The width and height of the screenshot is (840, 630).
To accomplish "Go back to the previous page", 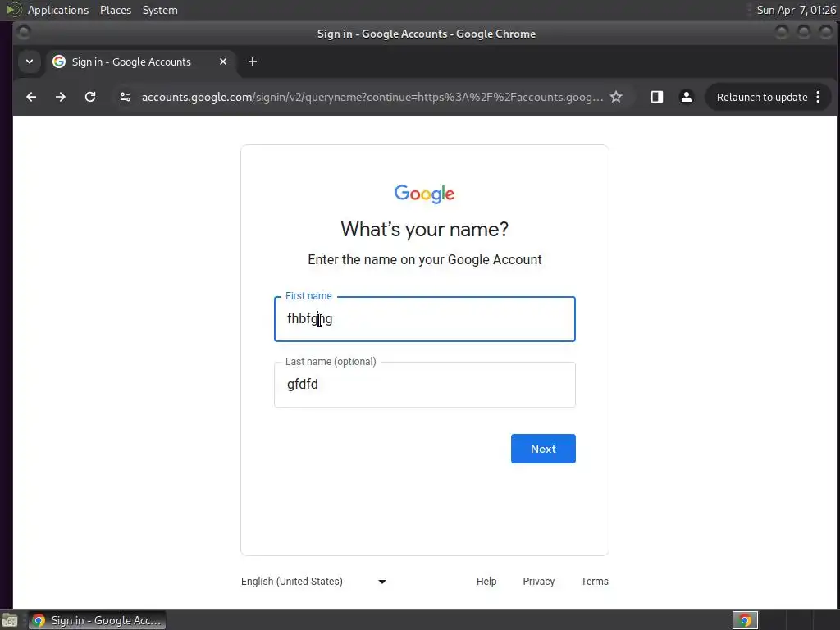I will point(31,97).
